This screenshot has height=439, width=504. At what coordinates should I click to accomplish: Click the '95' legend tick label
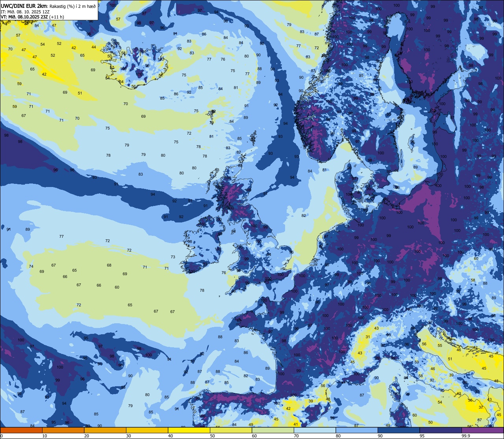[422, 436]
